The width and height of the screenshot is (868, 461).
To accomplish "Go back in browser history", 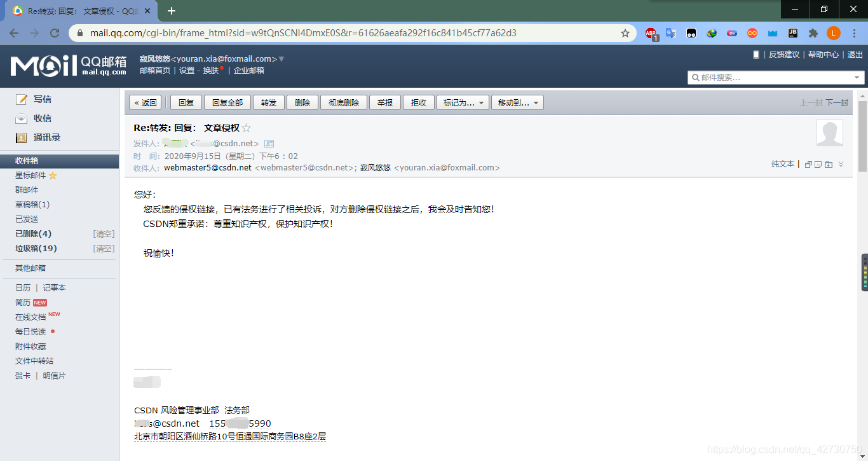I will pos(14,33).
